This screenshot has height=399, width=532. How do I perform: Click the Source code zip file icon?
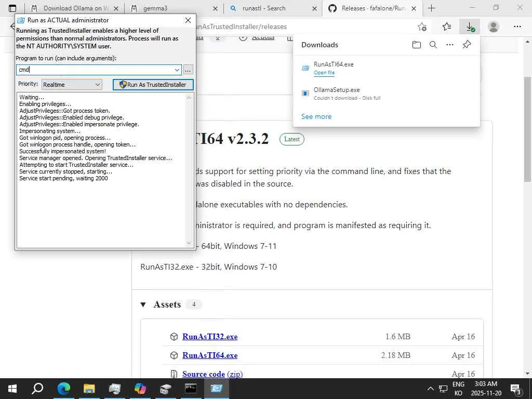click(x=174, y=374)
